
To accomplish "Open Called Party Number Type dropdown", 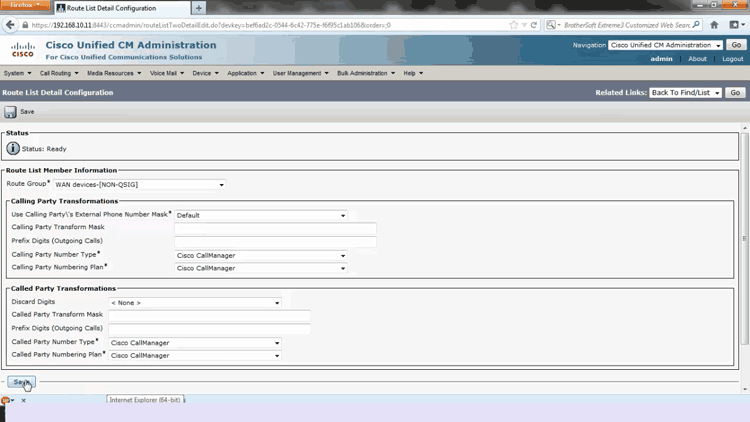I will (x=195, y=343).
